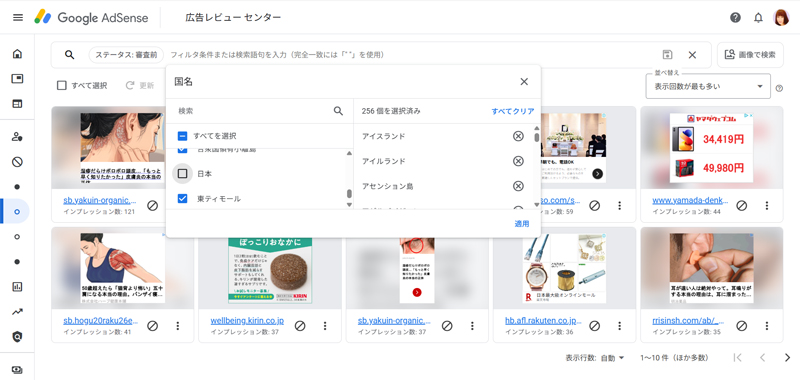Open www.yamada-denk link
The height and width of the screenshot is (380, 800).
point(690,200)
